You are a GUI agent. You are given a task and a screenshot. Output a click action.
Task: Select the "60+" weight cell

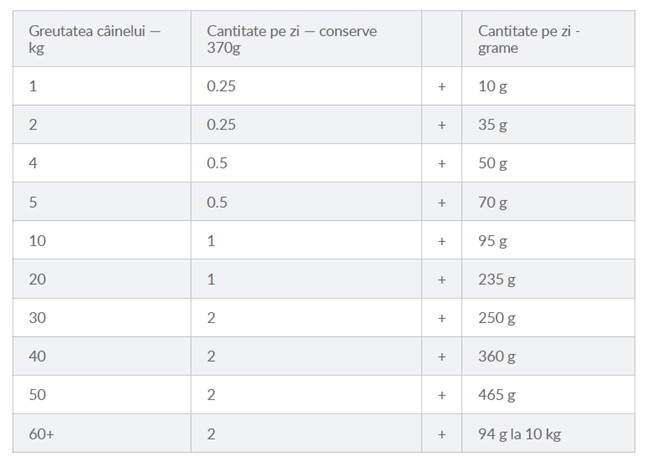(41, 434)
